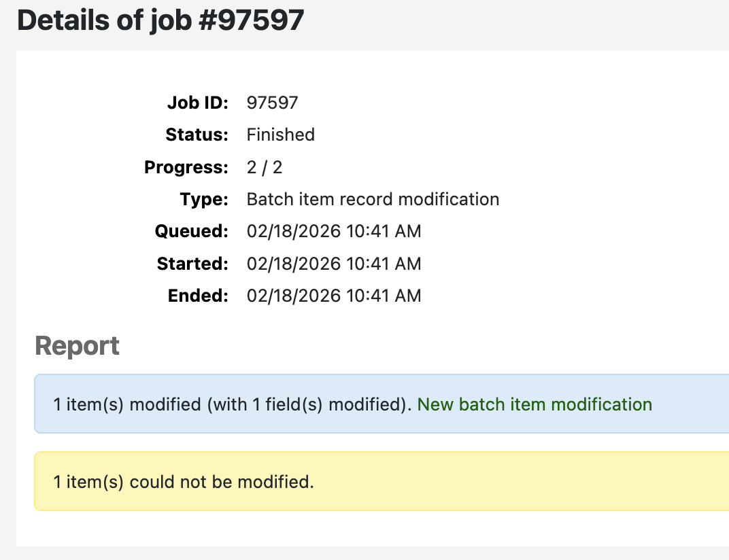Click the "Progress:" field label
729x560 pixels.
[186, 167]
